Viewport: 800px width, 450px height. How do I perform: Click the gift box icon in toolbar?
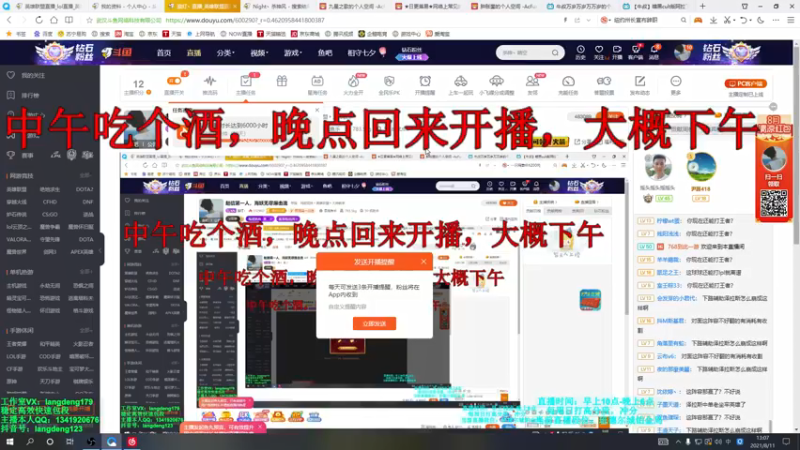tap(282, 81)
